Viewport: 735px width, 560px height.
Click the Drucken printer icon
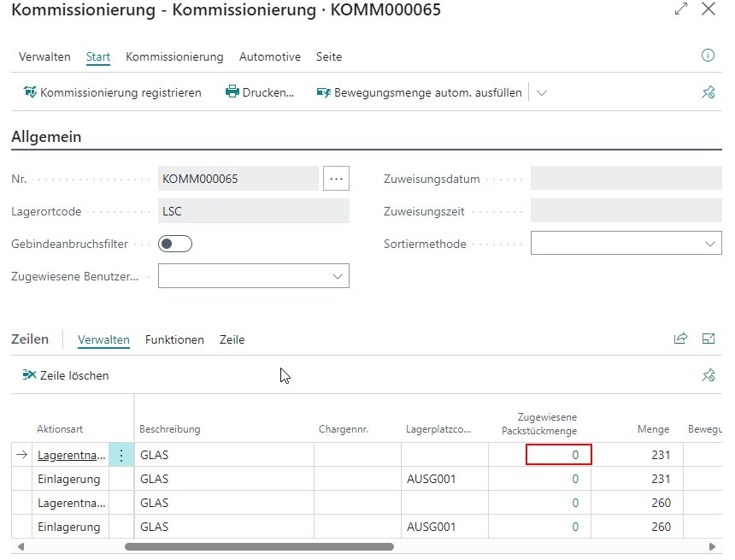[232, 92]
